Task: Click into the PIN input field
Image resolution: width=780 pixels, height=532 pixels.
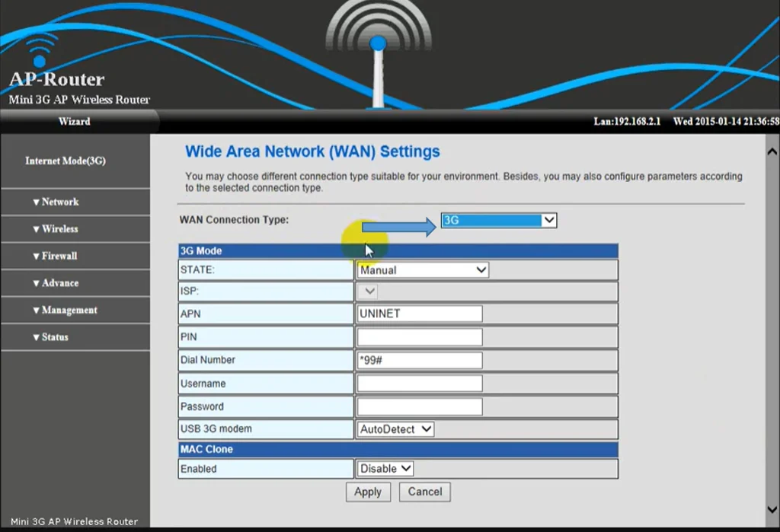Action: coord(420,337)
